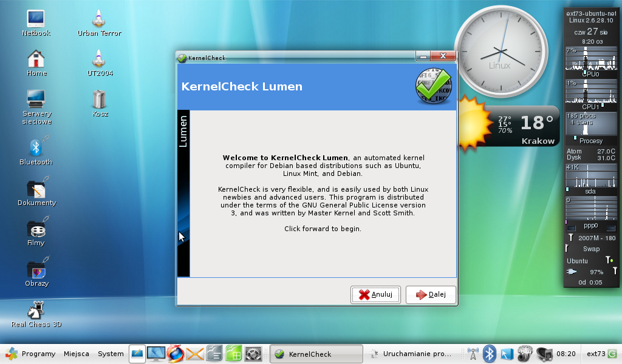Launch Firefox from the panel

point(176,353)
